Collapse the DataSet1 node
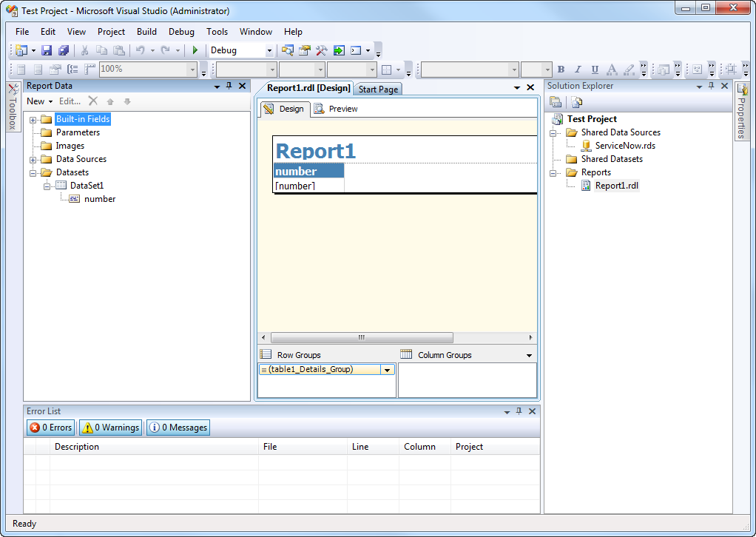Viewport: 756px width, 537px height. [x=47, y=186]
